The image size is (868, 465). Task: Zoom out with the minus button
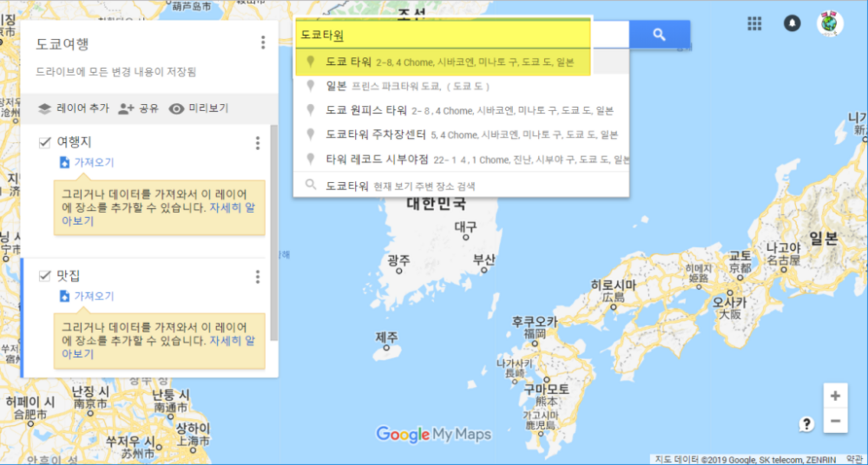[836, 421]
